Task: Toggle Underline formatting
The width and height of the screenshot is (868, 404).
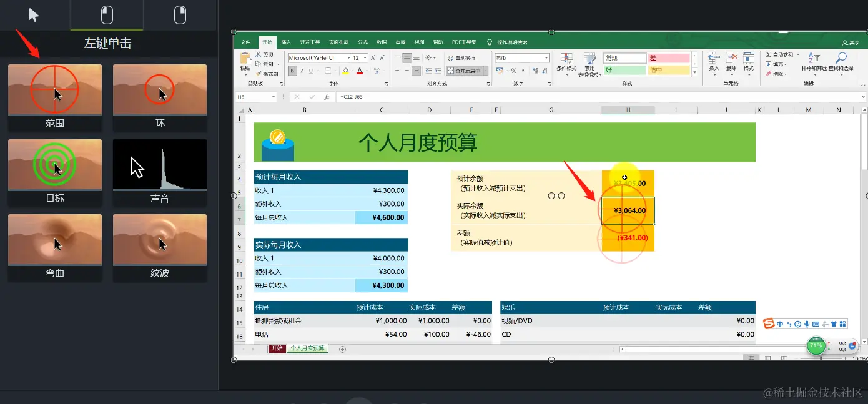Action: [x=310, y=71]
